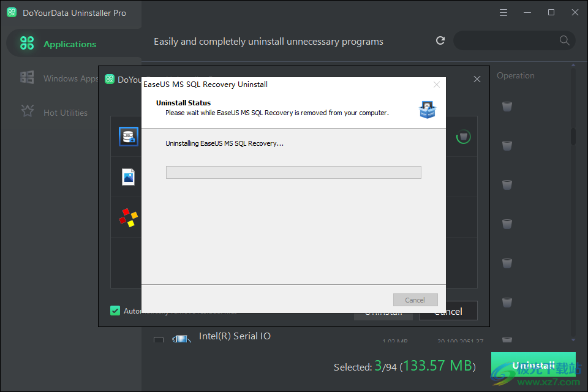Click the scrollbar up arrow
The width and height of the screenshot is (588, 392).
coord(573,66)
